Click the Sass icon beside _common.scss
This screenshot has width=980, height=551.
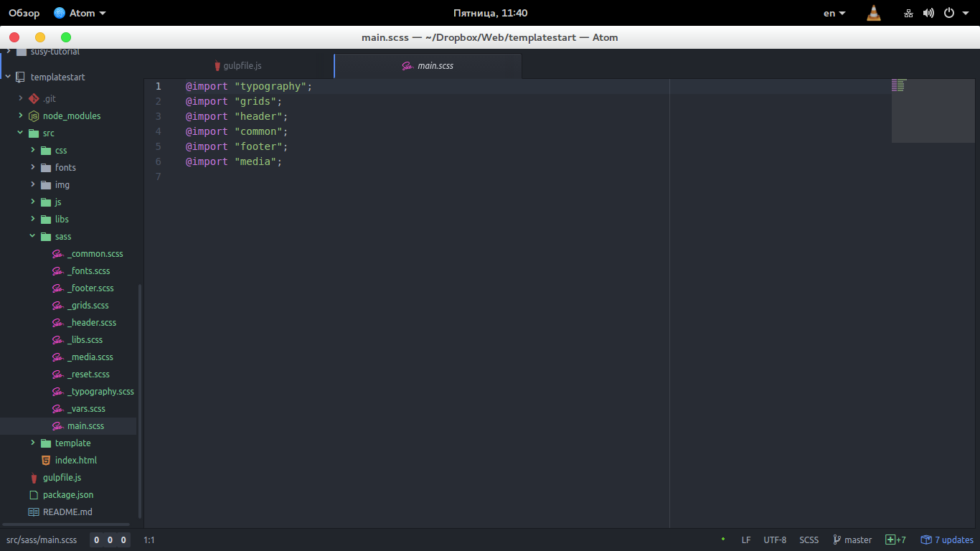[57, 254]
